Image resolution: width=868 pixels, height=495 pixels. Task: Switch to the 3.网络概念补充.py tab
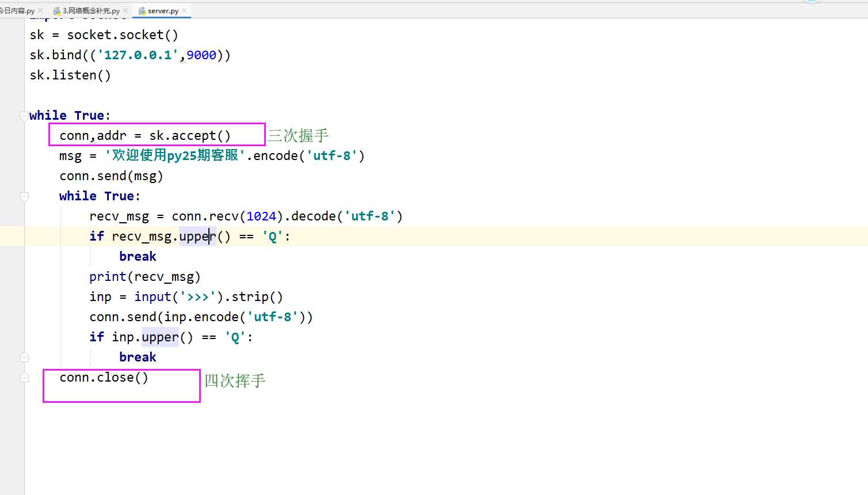click(91, 10)
